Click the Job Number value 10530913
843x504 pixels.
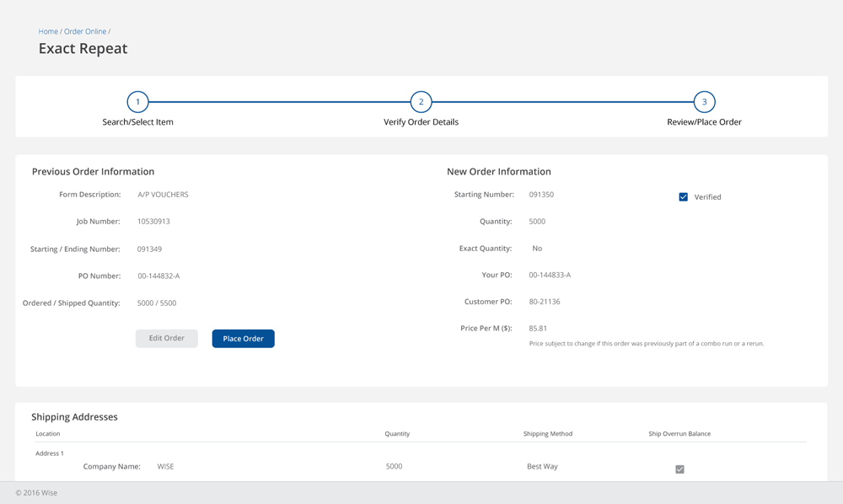153,222
